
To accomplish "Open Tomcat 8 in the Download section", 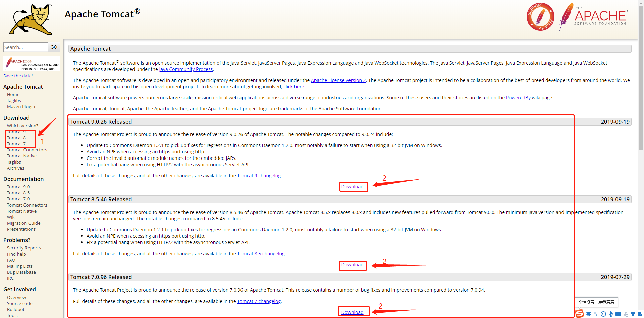I will [x=16, y=138].
